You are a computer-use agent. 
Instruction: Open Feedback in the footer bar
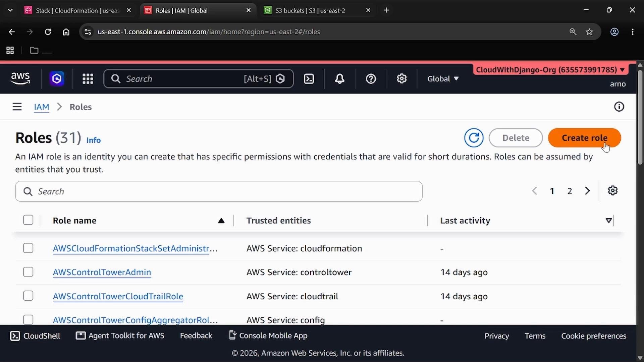(x=196, y=336)
